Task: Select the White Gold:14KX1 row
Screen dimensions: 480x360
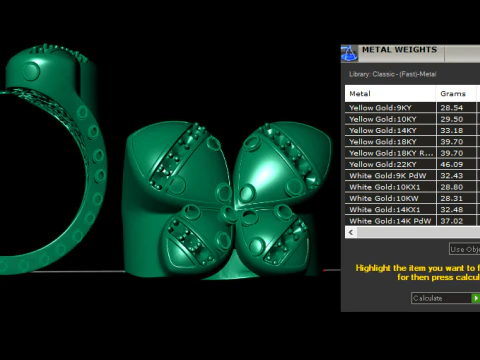Action: 412,210
